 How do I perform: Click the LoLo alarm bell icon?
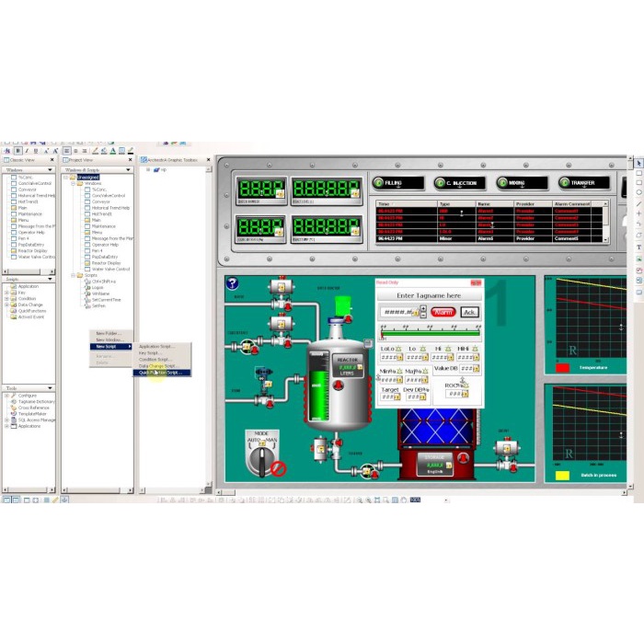398,349
